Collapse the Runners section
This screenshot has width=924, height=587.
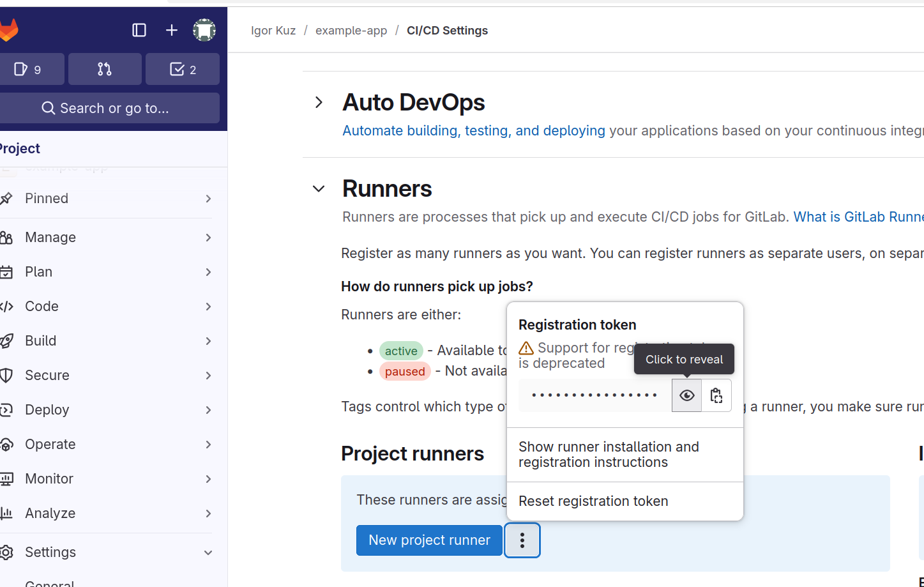coord(319,188)
